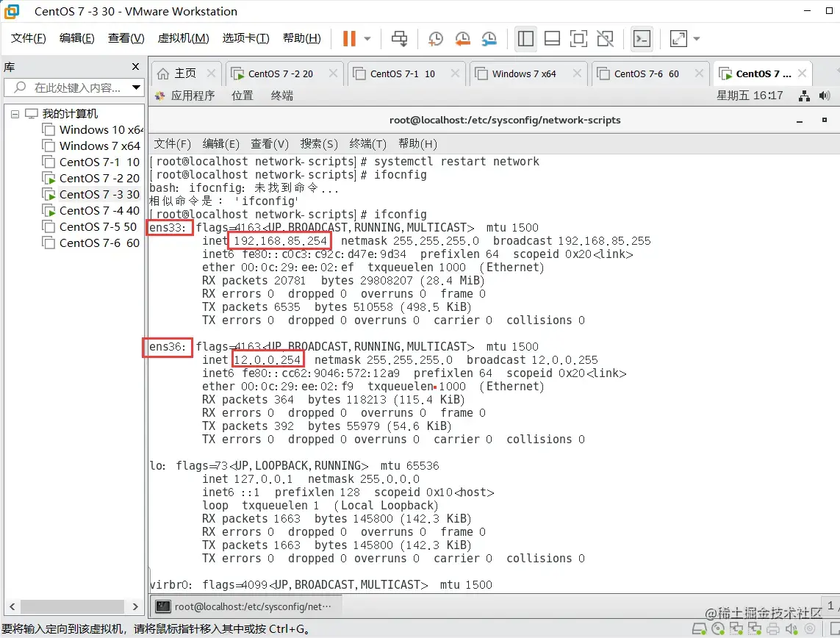Open terminal 帮助(H) menu
The height and width of the screenshot is (638, 840).
(418, 143)
